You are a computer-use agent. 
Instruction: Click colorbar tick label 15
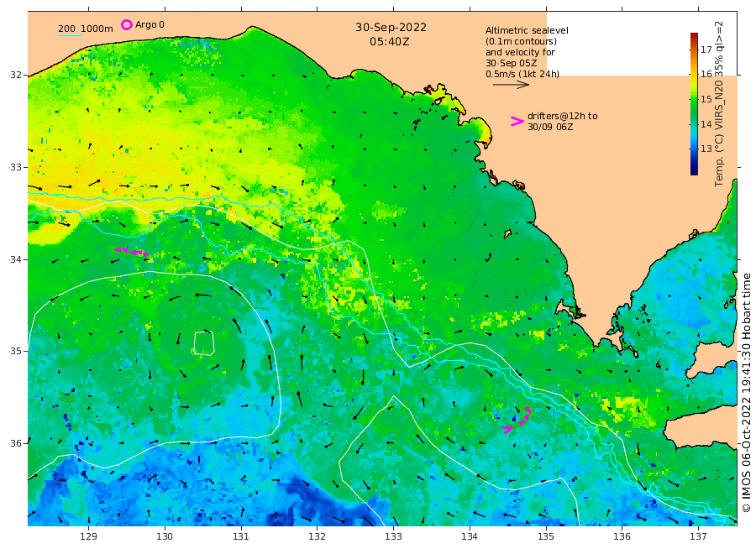coord(706,99)
